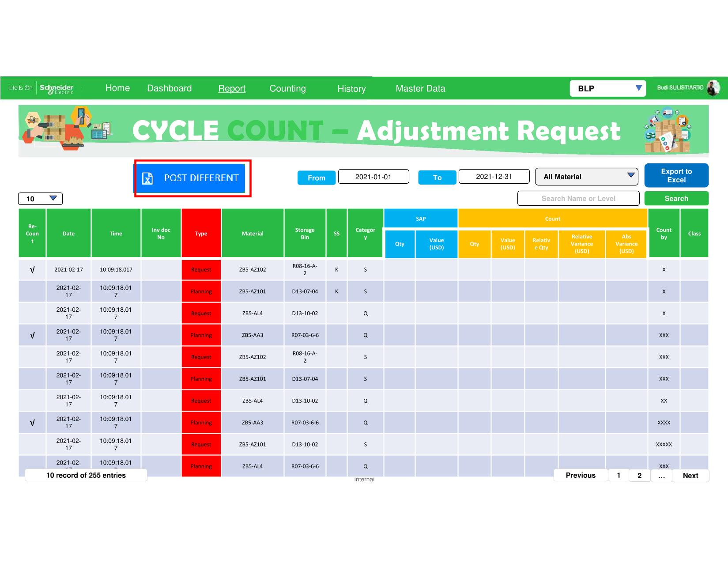Go to the Dashboard menu
The image size is (728, 563).
[169, 88]
